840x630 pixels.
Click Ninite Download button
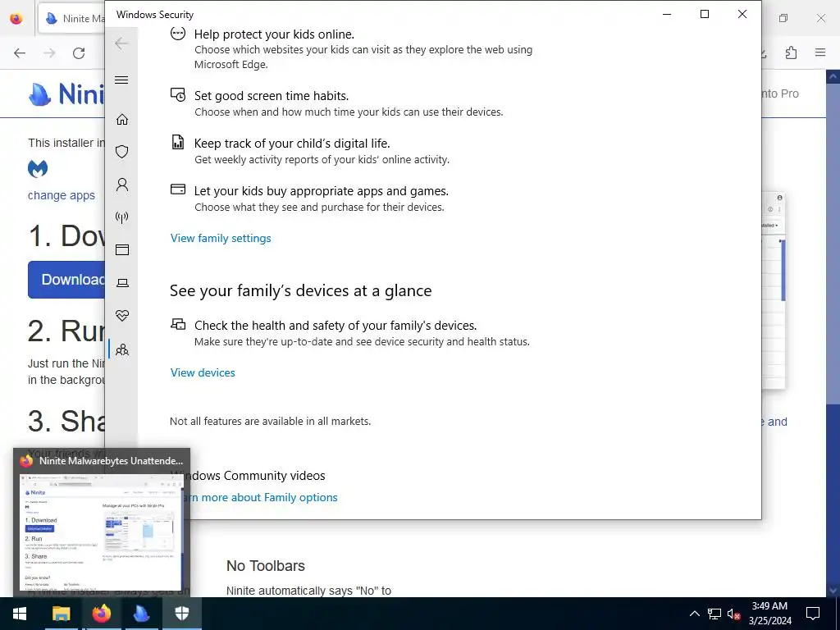[x=66, y=280]
